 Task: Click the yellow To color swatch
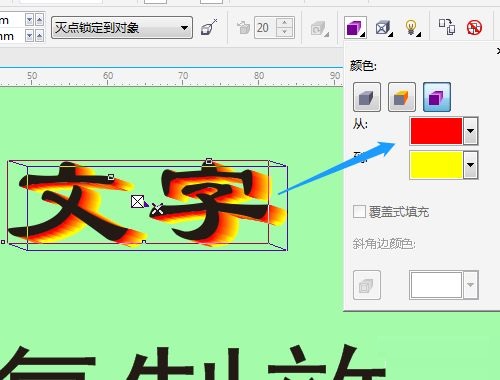click(x=436, y=165)
